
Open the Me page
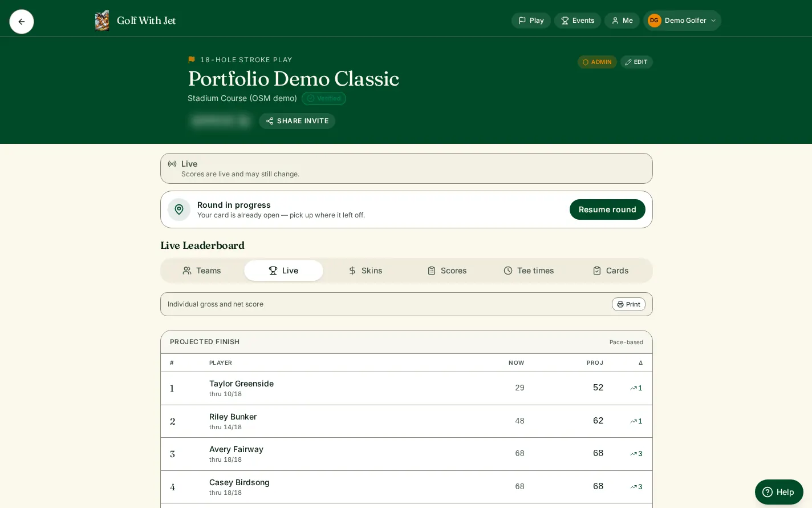tap(622, 21)
